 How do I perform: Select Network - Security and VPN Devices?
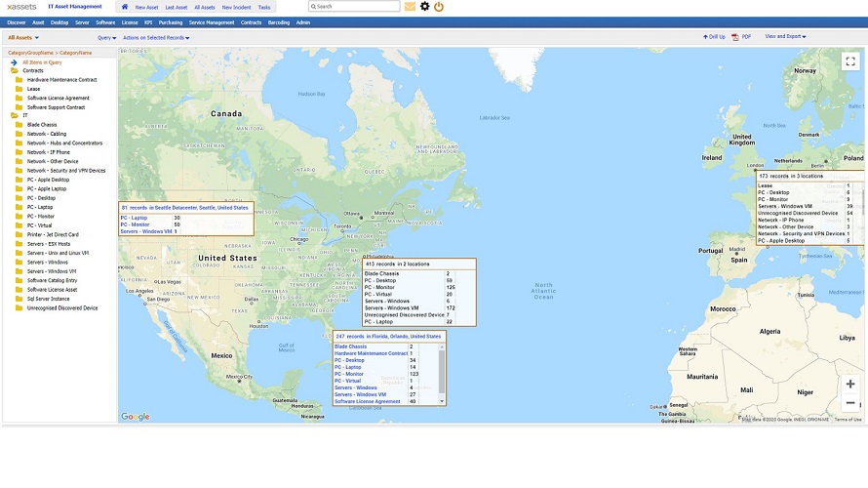point(66,171)
